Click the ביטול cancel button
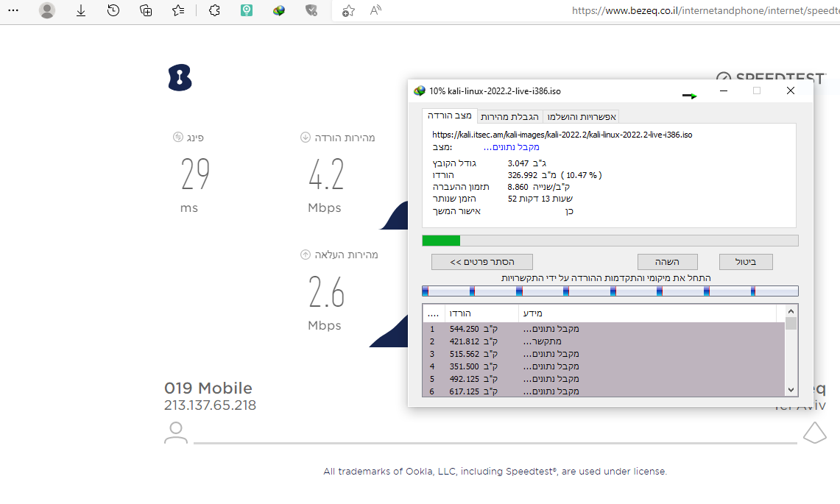Viewport: 840px width, 504px height. [x=746, y=262]
